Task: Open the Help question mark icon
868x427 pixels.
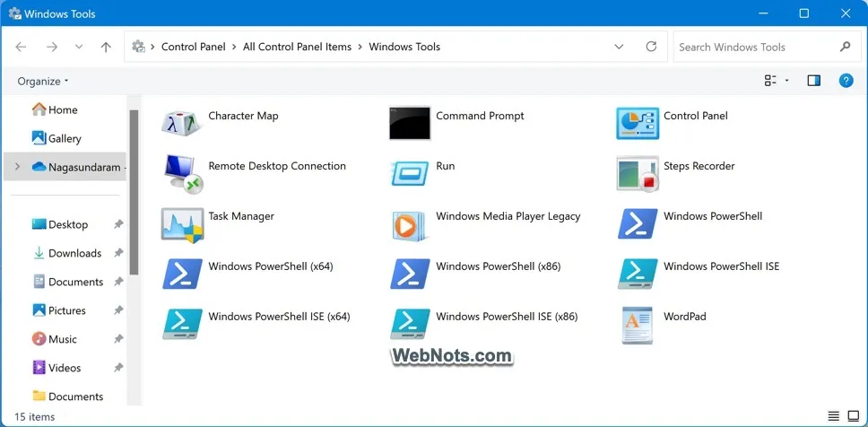Action: click(846, 81)
